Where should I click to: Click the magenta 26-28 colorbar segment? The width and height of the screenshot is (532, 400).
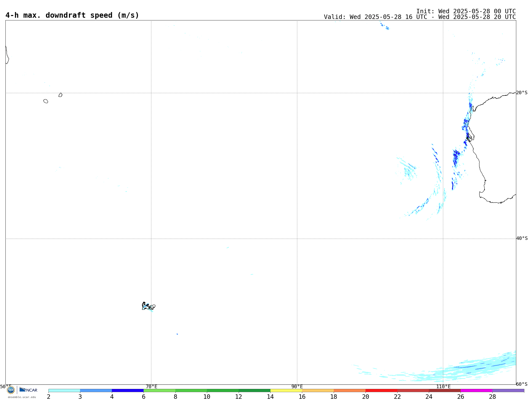(x=476, y=391)
